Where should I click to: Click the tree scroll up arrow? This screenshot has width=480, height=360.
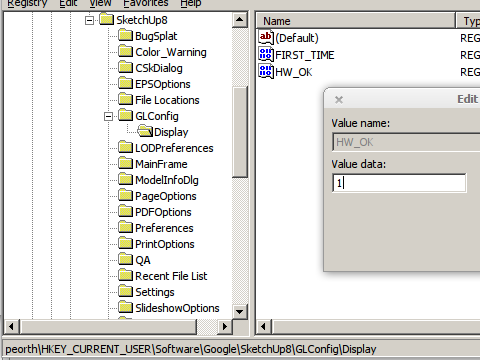[239, 20]
